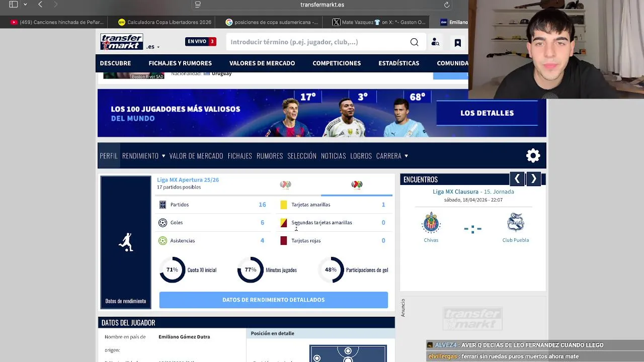Switch to the Calculadora Copa Libertadores 2026 tab
644x362 pixels.
[x=165, y=22]
